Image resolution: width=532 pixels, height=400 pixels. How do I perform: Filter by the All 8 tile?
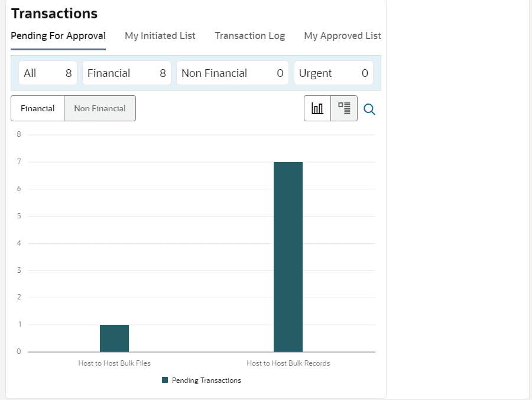[x=48, y=73]
